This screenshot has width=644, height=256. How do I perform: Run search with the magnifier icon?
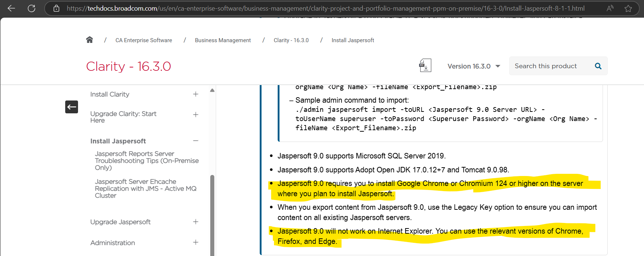pos(598,66)
